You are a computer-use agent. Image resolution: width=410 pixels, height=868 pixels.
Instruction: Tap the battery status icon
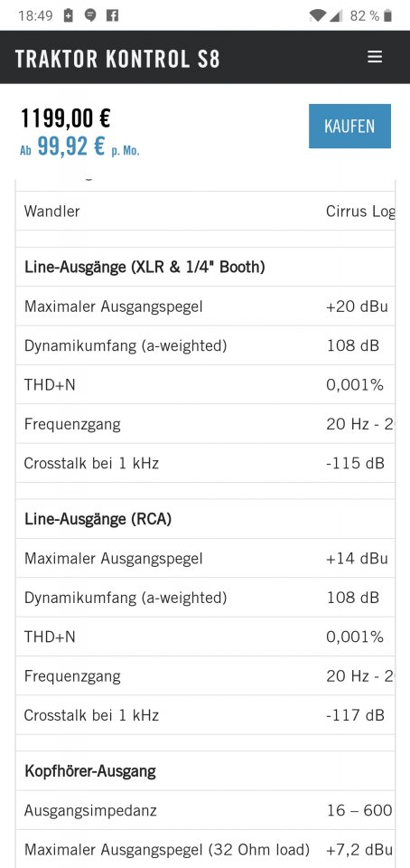(x=388, y=15)
